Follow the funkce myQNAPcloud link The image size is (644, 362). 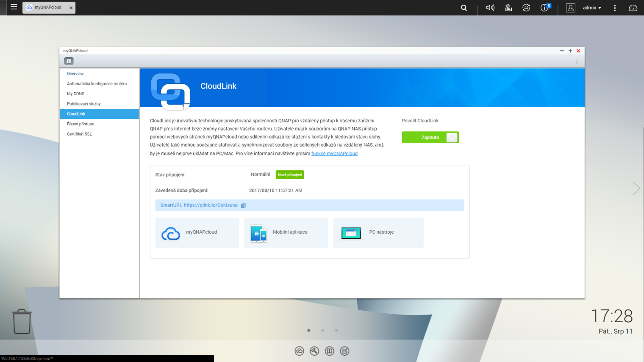click(334, 154)
